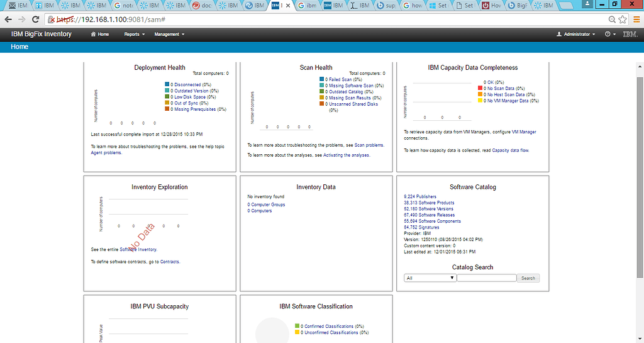Switch to the BigF browser tab

pyautogui.click(x=518, y=5)
